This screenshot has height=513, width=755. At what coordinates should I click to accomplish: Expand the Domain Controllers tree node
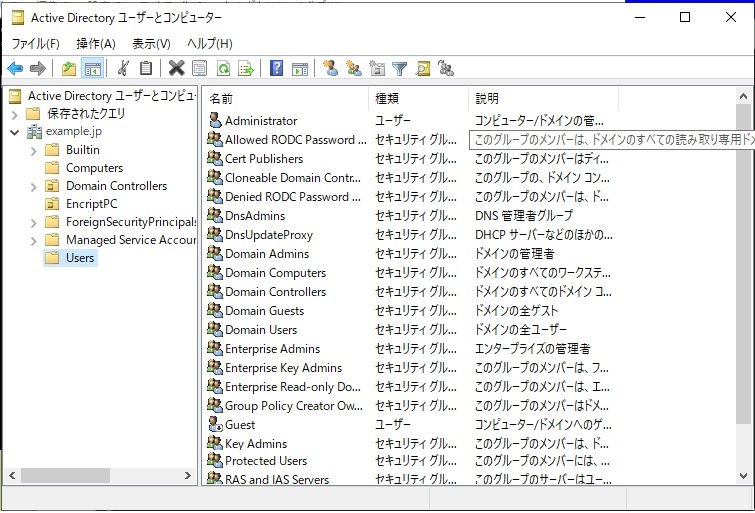33,187
